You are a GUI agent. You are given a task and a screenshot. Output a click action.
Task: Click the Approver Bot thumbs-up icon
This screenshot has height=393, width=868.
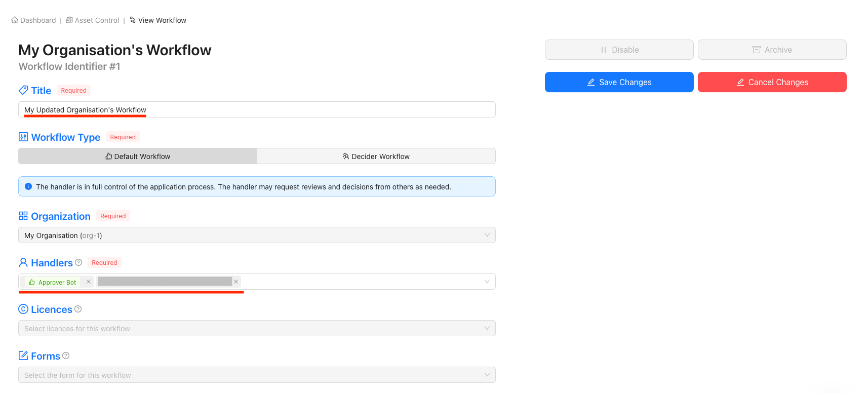pyautogui.click(x=32, y=282)
